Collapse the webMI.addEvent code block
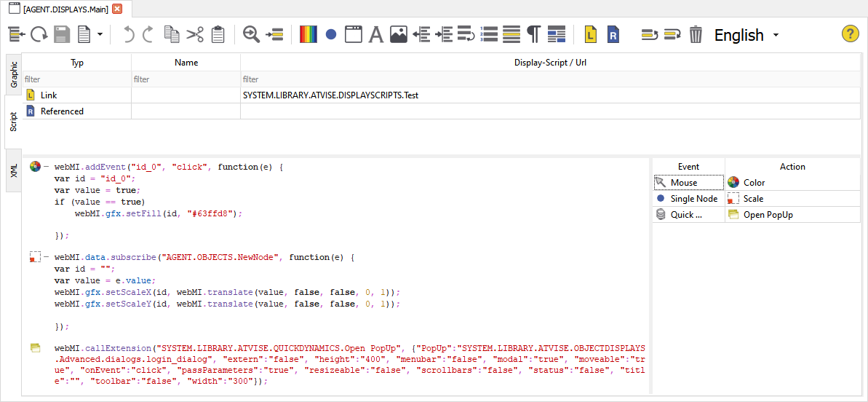 [46, 166]
